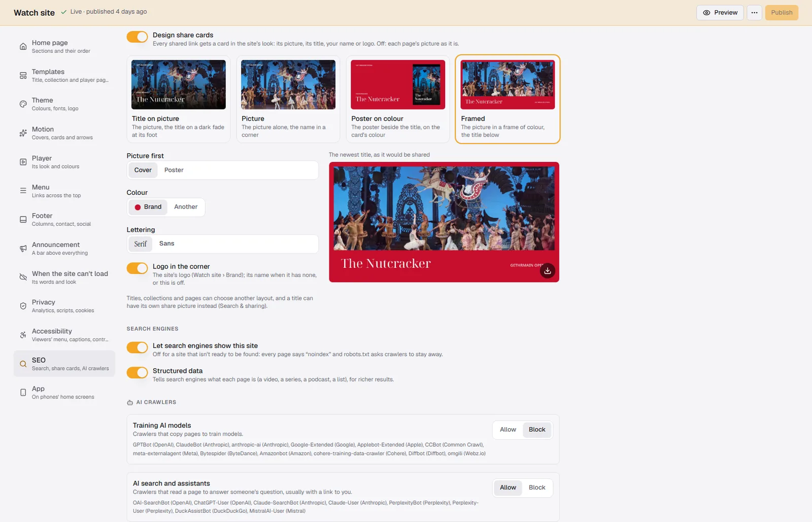
Task: Click the Announcement megaphone icon
Action: coord(23,249)
